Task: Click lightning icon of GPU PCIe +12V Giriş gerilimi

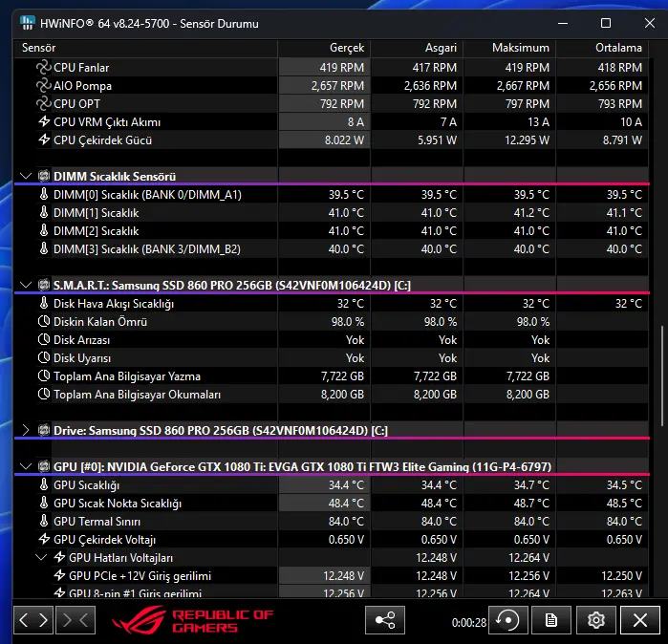Action: click(59, 575)
